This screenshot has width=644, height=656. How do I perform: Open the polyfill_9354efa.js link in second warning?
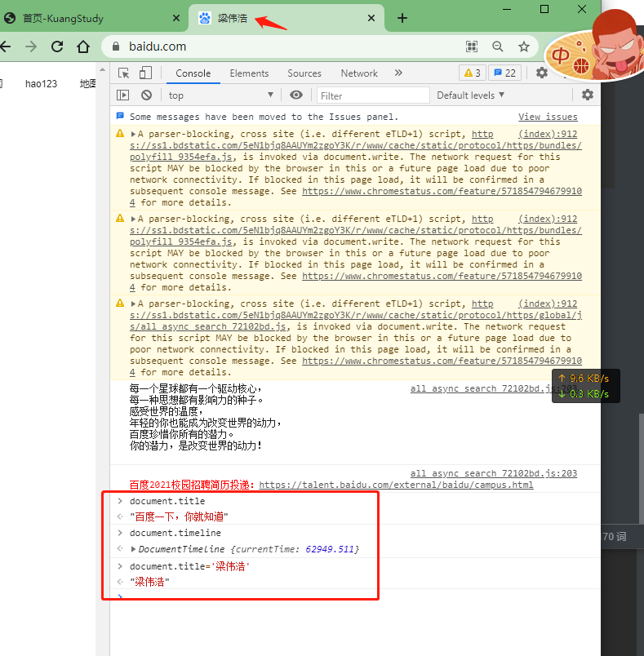coord(180,242)
